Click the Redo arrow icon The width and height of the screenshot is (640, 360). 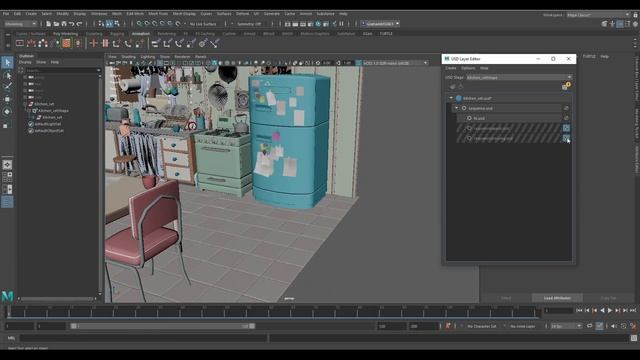coord(80,24)
